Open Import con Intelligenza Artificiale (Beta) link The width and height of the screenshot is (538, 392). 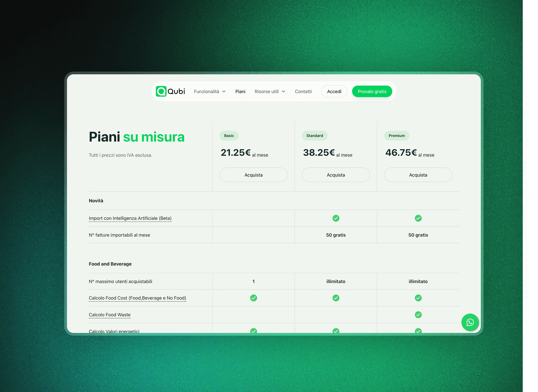point(130,218)
